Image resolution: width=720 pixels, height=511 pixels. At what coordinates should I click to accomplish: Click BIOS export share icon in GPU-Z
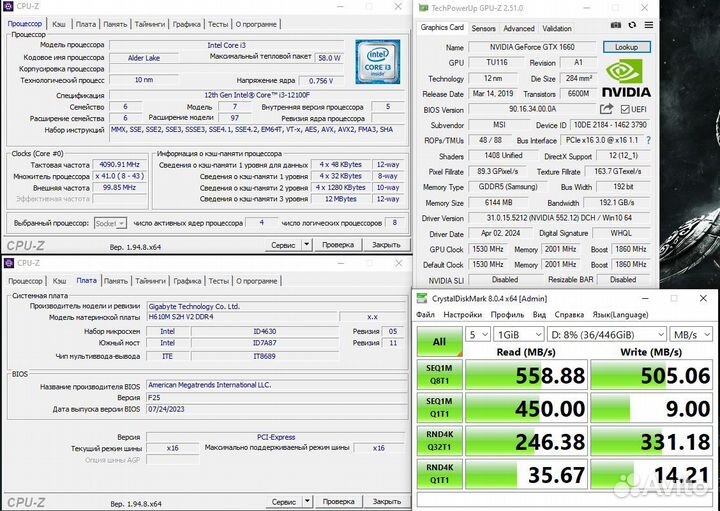(606, 109)
